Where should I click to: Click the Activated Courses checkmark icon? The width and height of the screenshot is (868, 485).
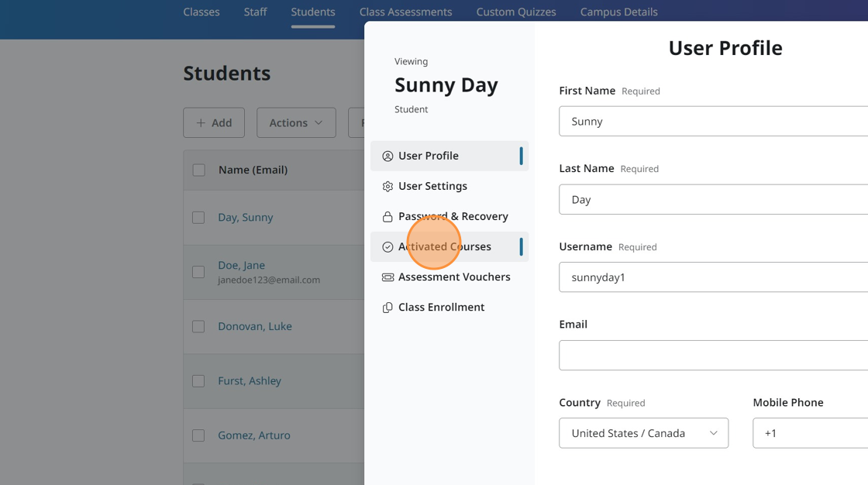coord(387,247)
